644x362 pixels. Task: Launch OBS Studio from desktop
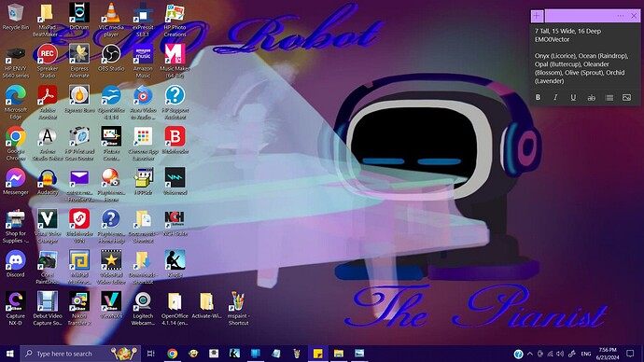111,58
